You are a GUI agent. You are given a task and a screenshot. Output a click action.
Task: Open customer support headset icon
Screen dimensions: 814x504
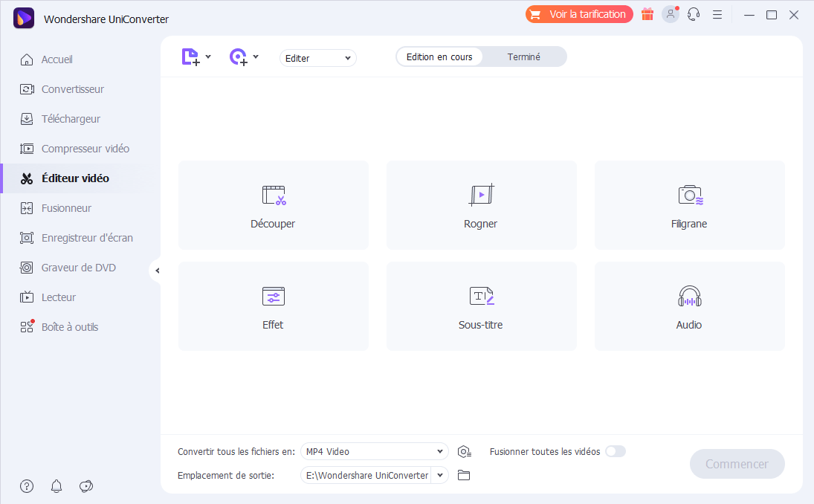(x=694, y=14)
